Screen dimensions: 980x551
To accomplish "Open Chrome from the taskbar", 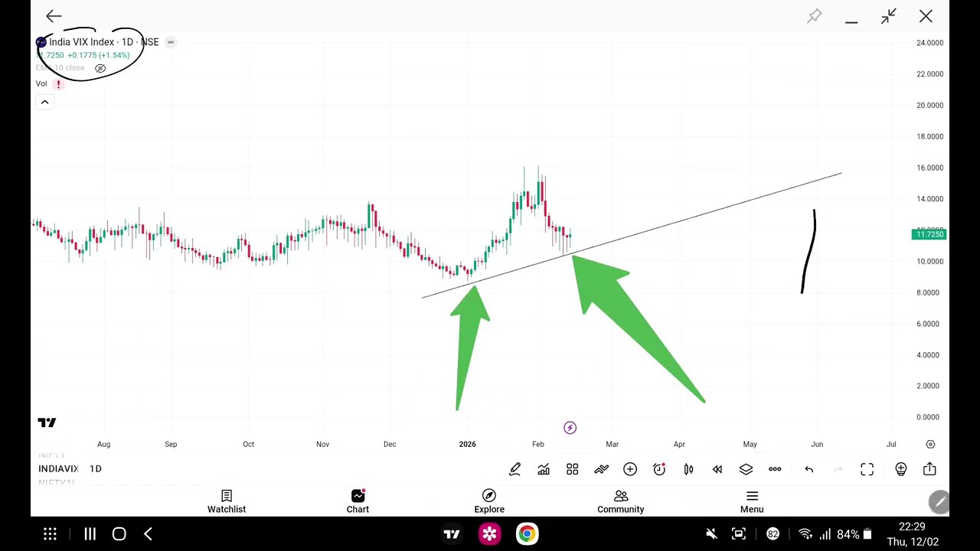I will tap(527, 534).
